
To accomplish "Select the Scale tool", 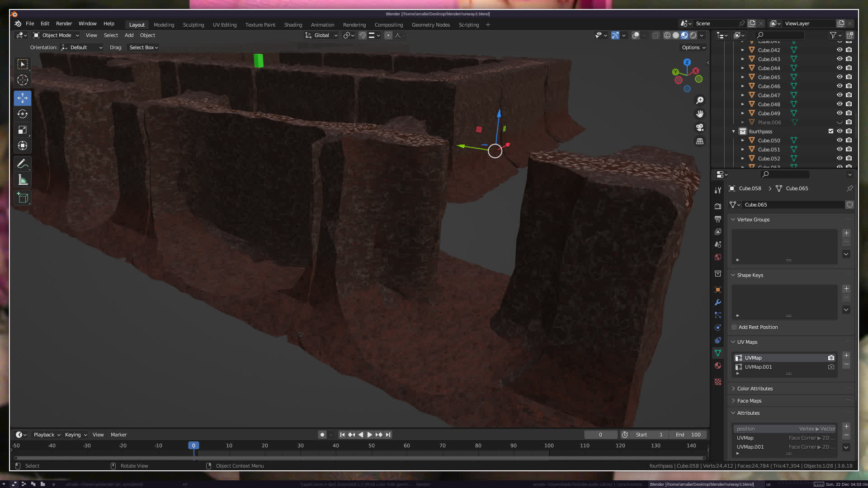I will pyautogui.click(x=23, y=130).
